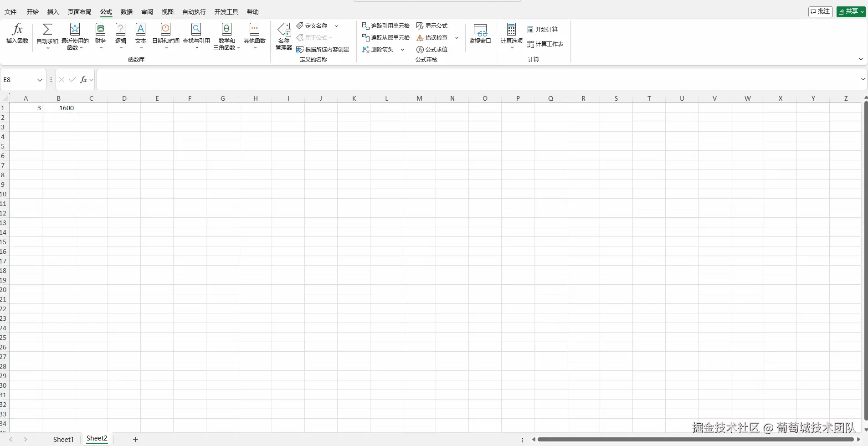Select row header 8
This screenshot has height=446, width=868.
click(4, 175)
